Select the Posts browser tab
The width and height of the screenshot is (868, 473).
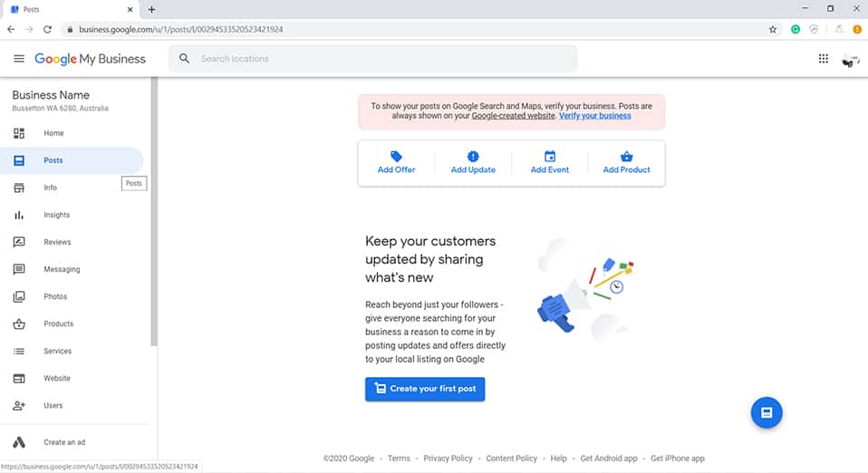(x=71, y=9)
